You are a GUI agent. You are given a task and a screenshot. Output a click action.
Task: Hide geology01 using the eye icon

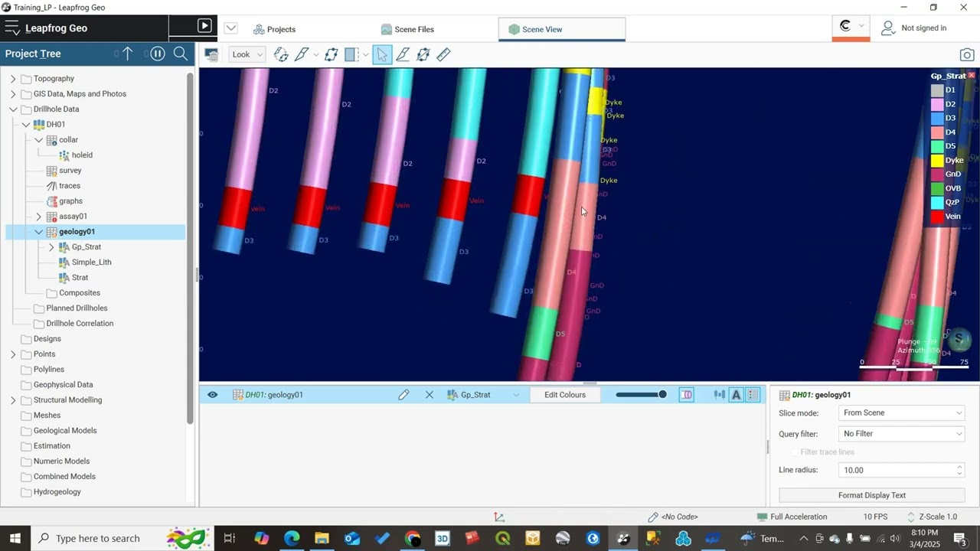coord(212,395)
